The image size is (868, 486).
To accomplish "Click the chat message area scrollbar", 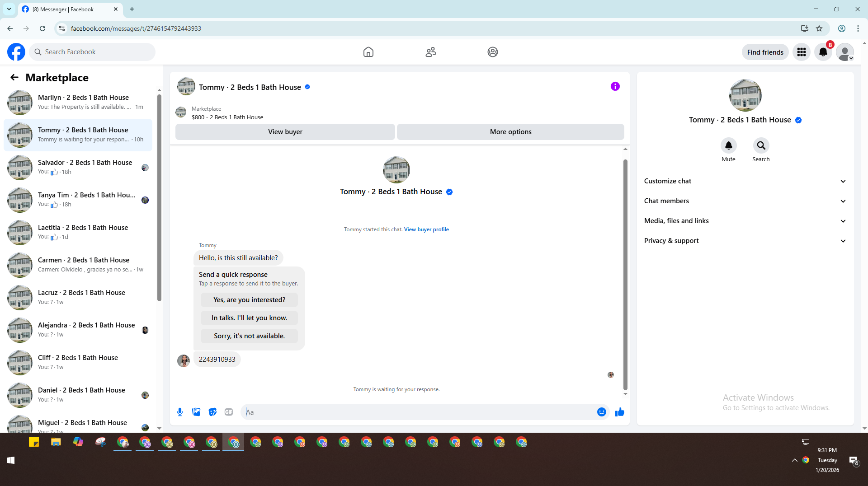I will [625, 275].
